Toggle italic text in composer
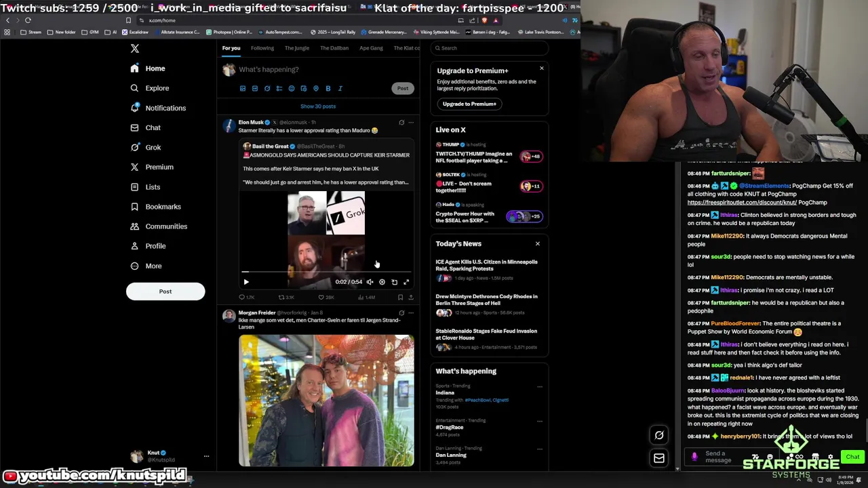 pos(340,88)
